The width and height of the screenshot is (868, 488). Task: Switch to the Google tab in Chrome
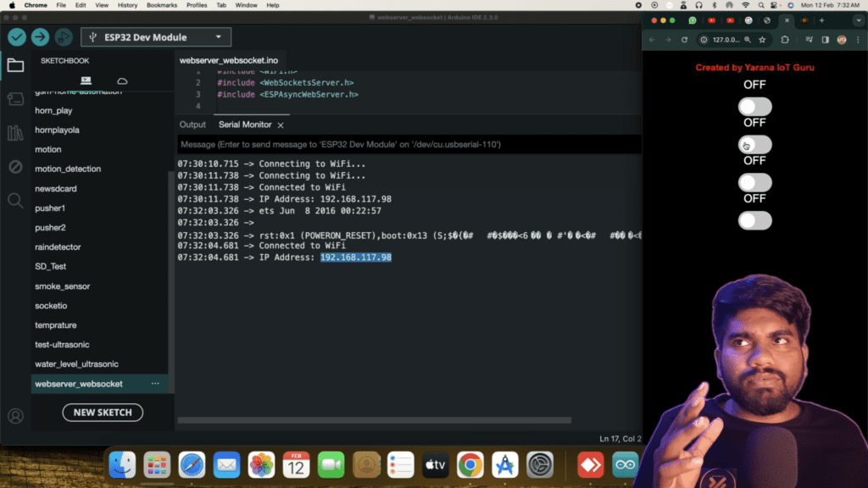[x=748, y=20]
